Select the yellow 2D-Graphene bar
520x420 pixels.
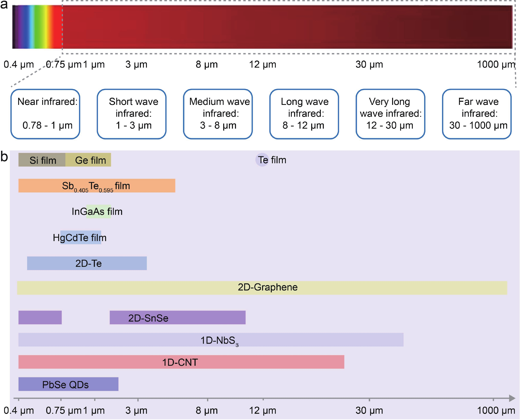(x=262, y=288)
